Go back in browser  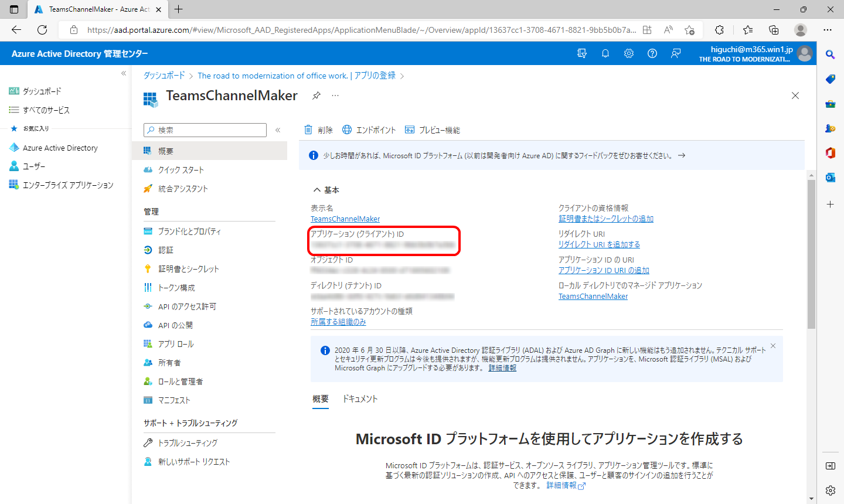tap(16, 30)
